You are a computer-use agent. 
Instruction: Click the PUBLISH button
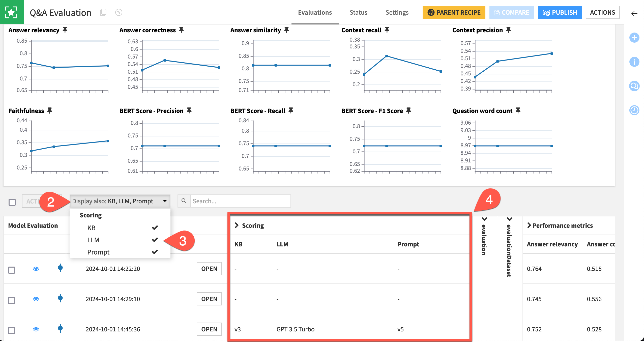click(560, 12)
